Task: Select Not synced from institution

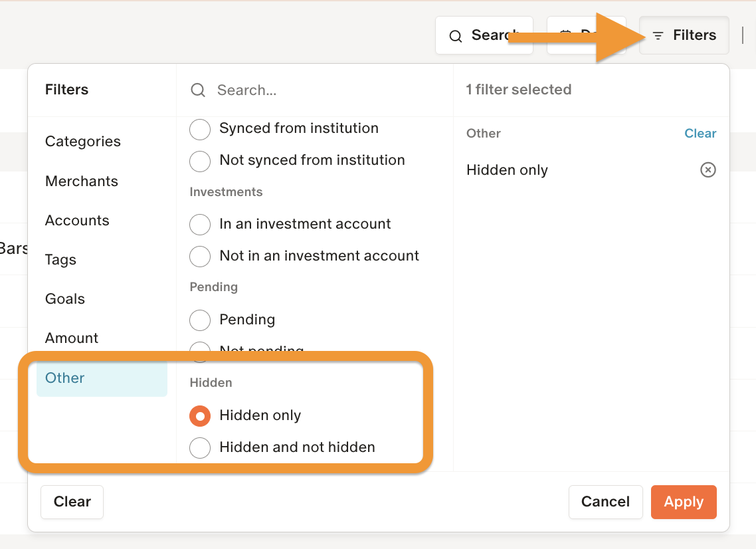Action: pyautogui.click(x=200, y=160)
